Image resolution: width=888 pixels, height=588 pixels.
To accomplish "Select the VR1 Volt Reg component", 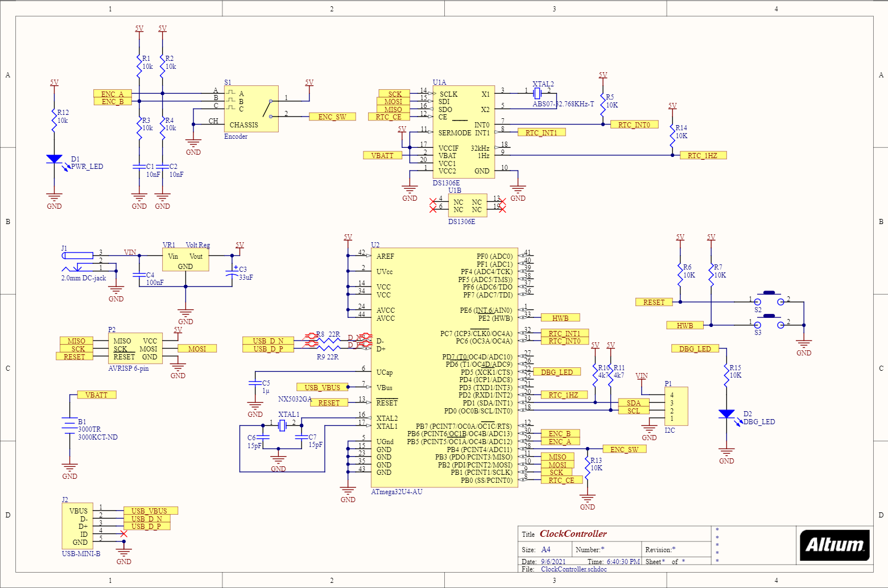I will [x=185, y=260].
